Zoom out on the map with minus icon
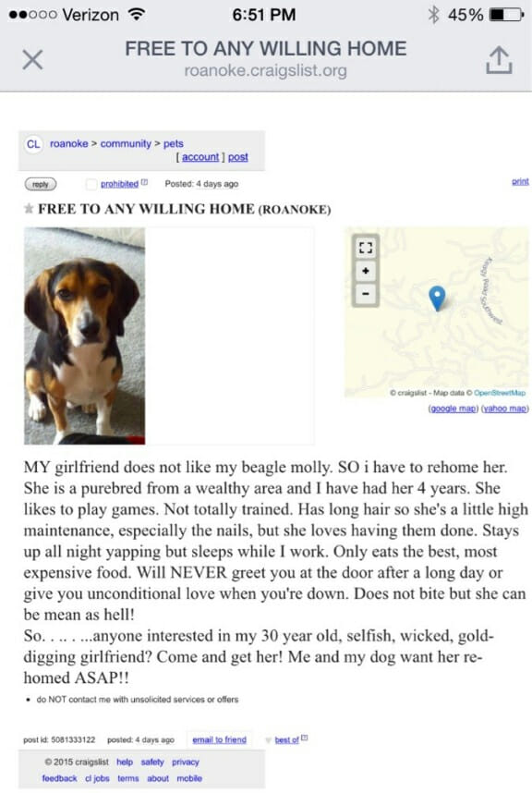The height and width of the screenshot is (793, 532). pos(364,295)
